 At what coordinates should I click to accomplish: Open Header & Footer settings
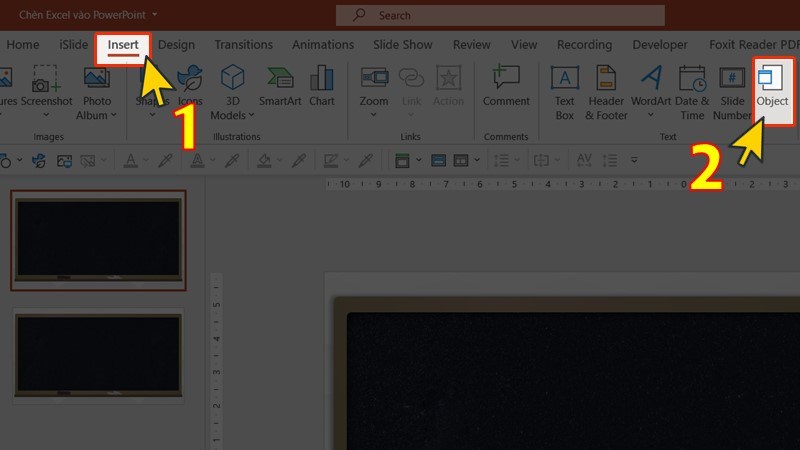click(605, 92)
